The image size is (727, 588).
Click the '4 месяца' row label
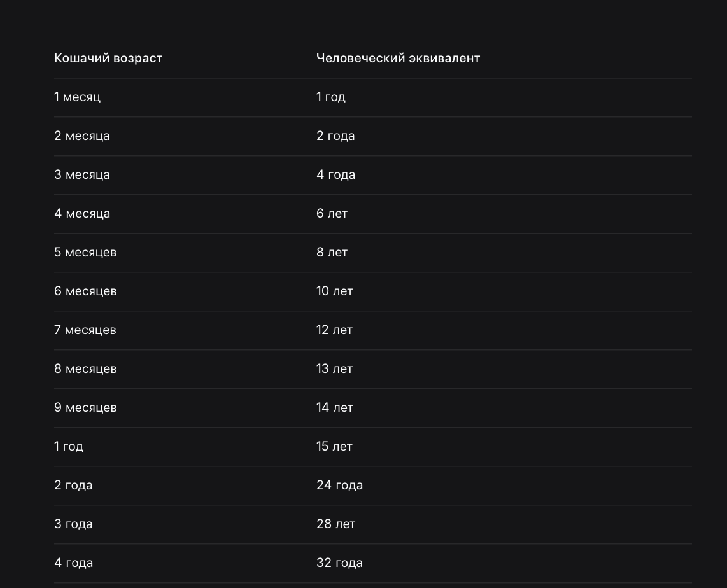pos(82,214)
